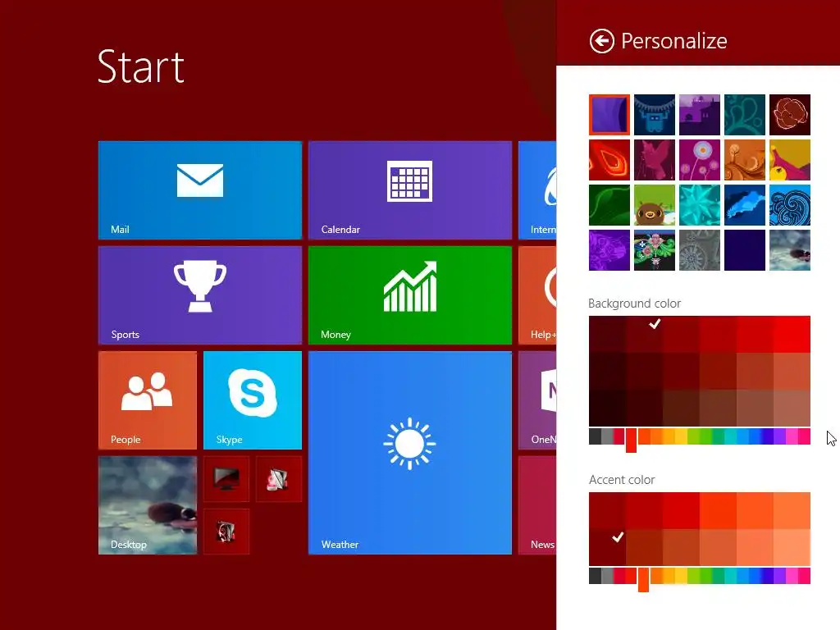Select the blue robot background pattern
The height and width of the screenshot is (630, 840).
click(x=654, y=115)
